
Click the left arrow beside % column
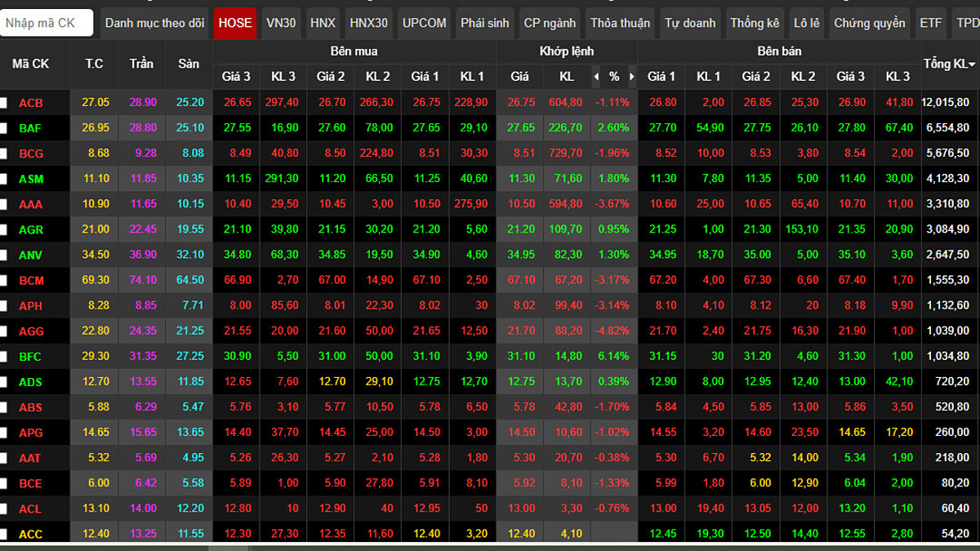(596, 77)
